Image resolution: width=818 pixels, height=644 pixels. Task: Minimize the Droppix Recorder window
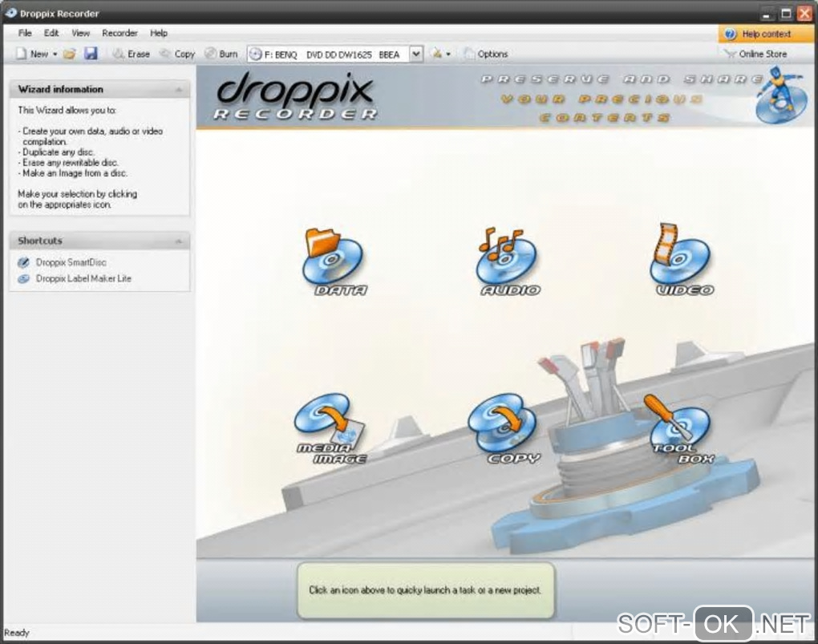pyautogui.click(x=766, y=14)
